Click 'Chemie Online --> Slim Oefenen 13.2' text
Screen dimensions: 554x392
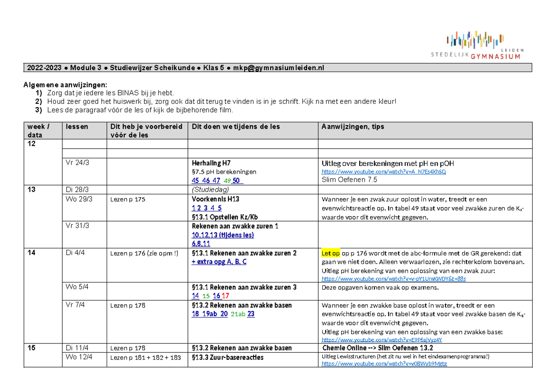coord(377,348)
